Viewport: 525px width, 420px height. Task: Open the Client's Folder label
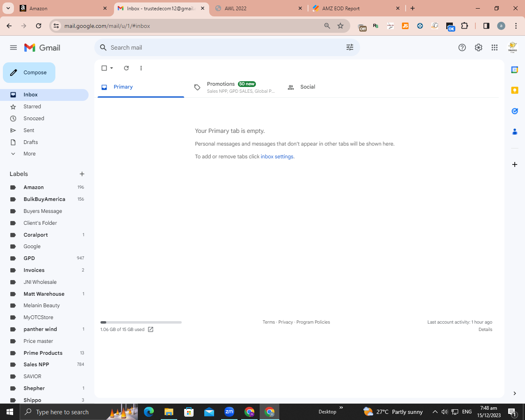coord(44,223)
